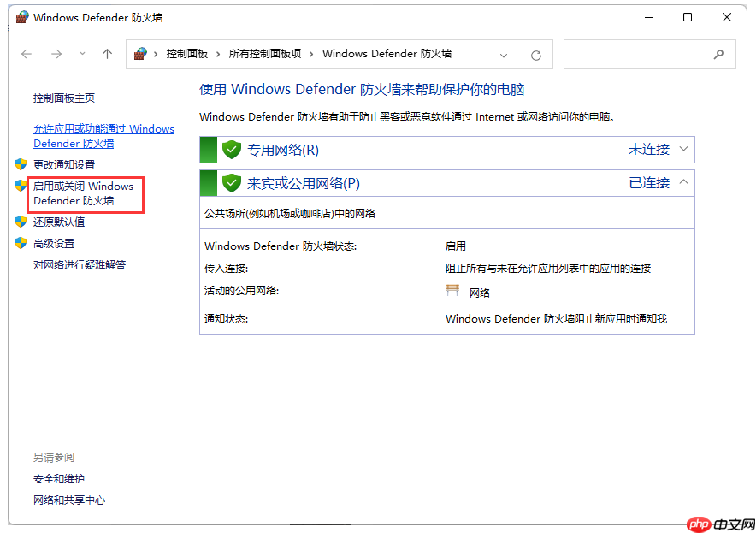Image resolution: width=756 pixels, height=533 pixels.
Task: Go back with the left arrow button
Action: [x=27, y=54]
